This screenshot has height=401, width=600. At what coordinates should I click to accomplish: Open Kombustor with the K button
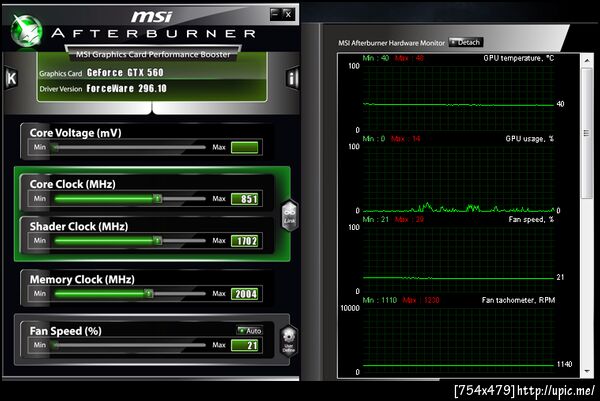[x=11, y=78]
